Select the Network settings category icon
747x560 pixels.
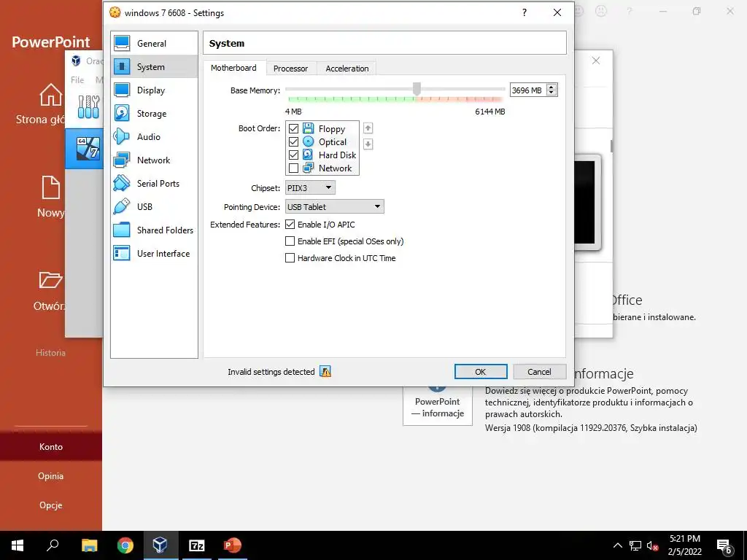pyautogui.click(x=122, y=160)
